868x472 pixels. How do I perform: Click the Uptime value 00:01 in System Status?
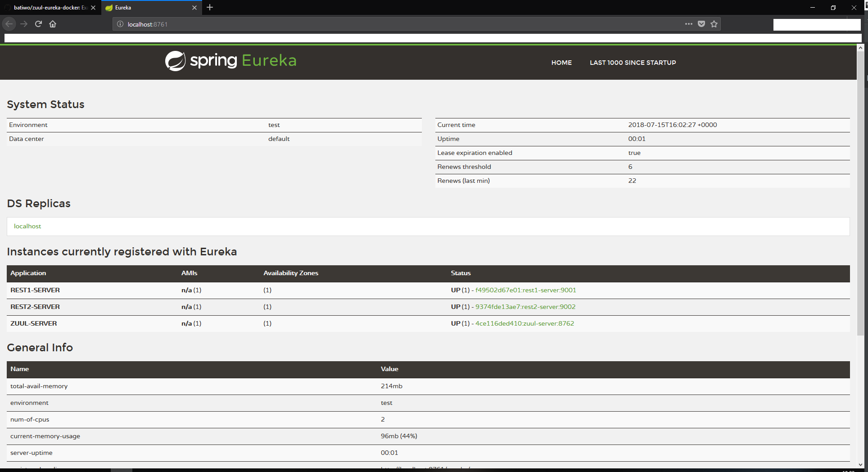coord(637,139)
